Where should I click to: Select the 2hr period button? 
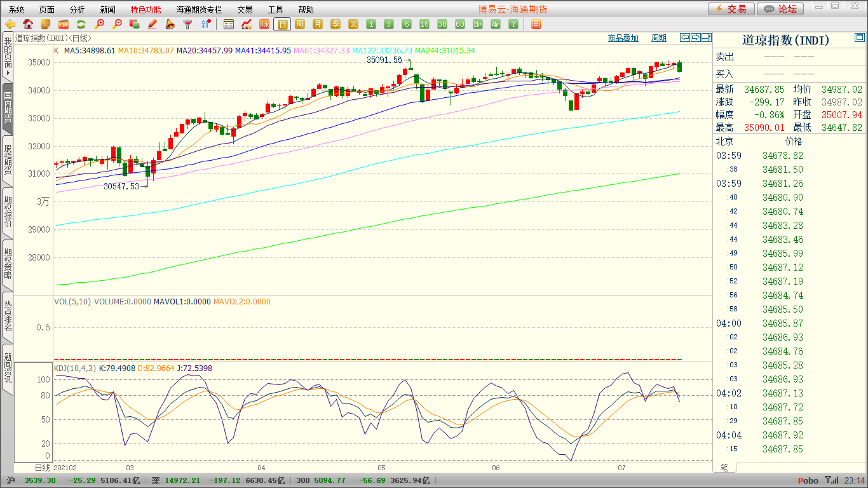478,24
